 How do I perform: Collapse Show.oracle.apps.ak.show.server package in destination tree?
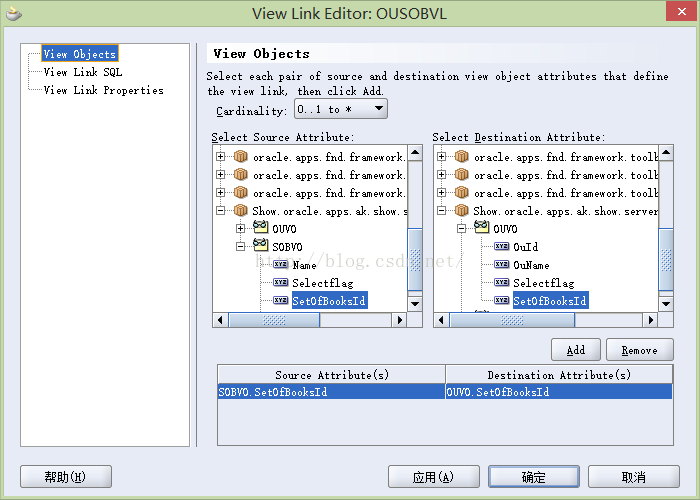pyautogui.click(x=442, y=210)
